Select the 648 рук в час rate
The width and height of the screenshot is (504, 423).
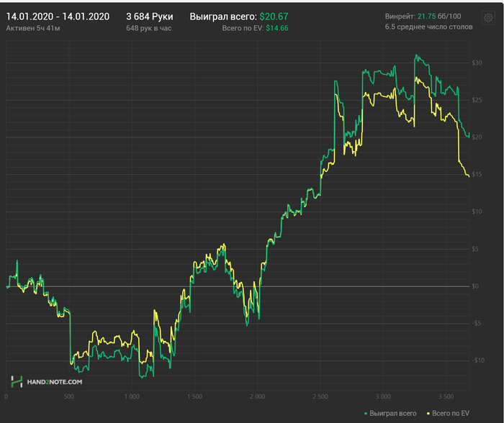pos(149,28)
